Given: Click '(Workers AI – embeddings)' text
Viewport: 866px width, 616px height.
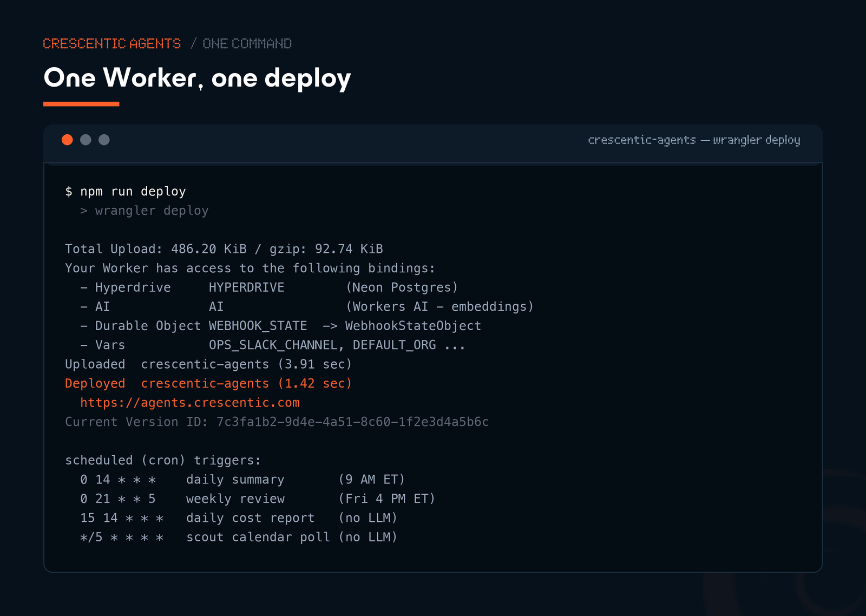Looking at the screenshot, I should [x=439, y=307].
